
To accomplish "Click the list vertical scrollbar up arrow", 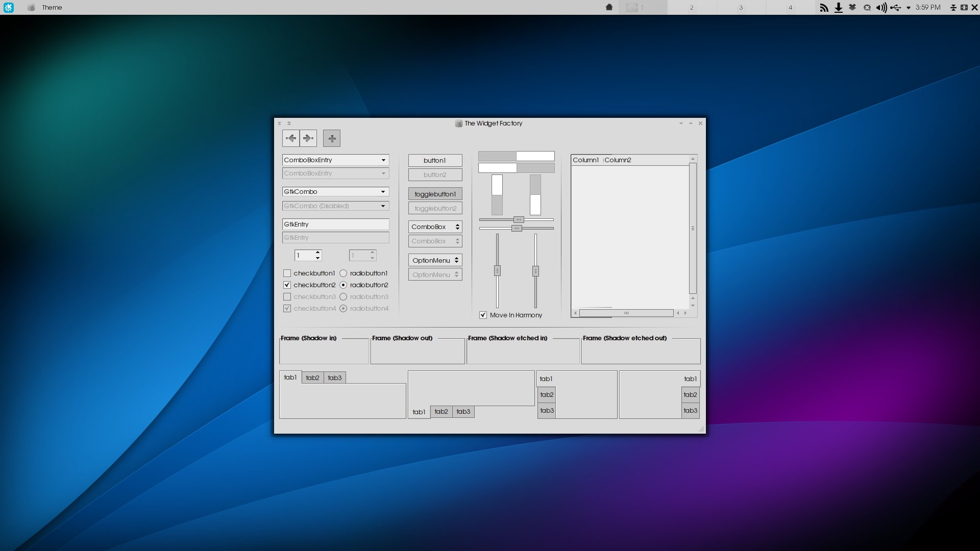I will click(x=693, y=159).
